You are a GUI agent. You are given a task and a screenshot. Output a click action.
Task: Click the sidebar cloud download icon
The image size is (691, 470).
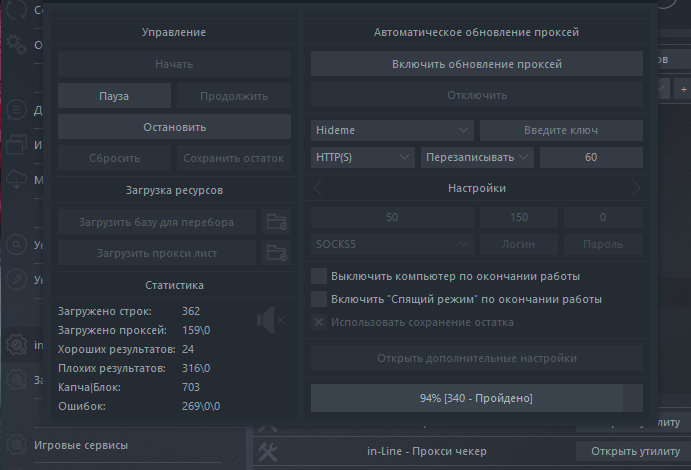coord(16,179)
